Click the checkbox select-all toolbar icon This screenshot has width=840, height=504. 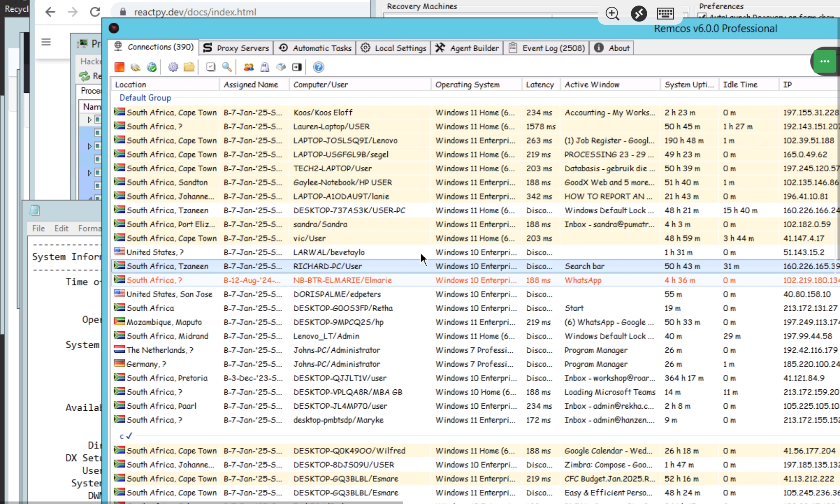[x=211, y=67]
